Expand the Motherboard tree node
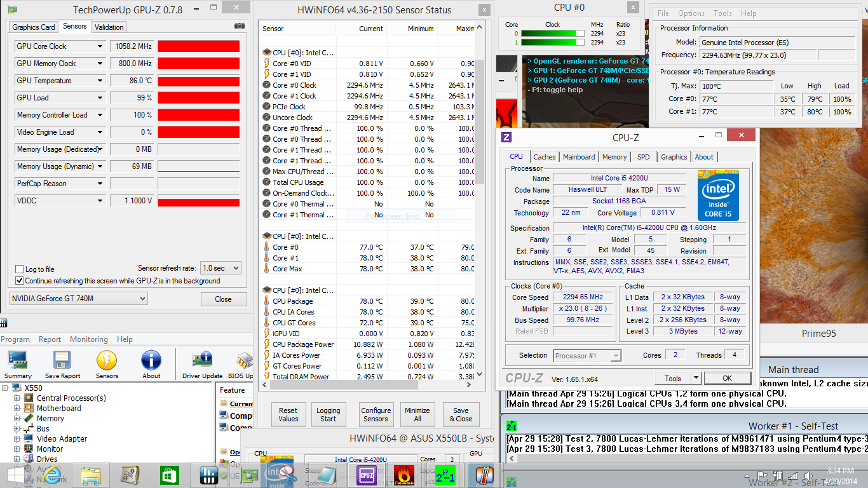This screenshot has width=868, height=488. [17, 408]
